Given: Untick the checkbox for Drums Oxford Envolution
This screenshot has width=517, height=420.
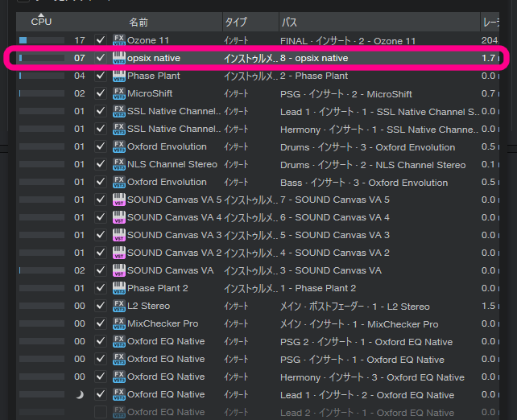Looking at the screenshot, I should [x=101, y=146].
